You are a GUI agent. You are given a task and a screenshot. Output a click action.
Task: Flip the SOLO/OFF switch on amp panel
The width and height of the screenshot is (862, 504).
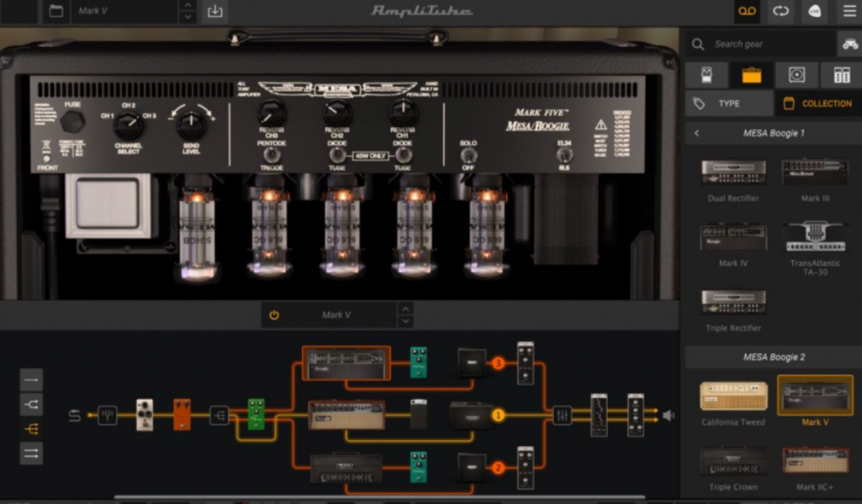click(468, 157)
